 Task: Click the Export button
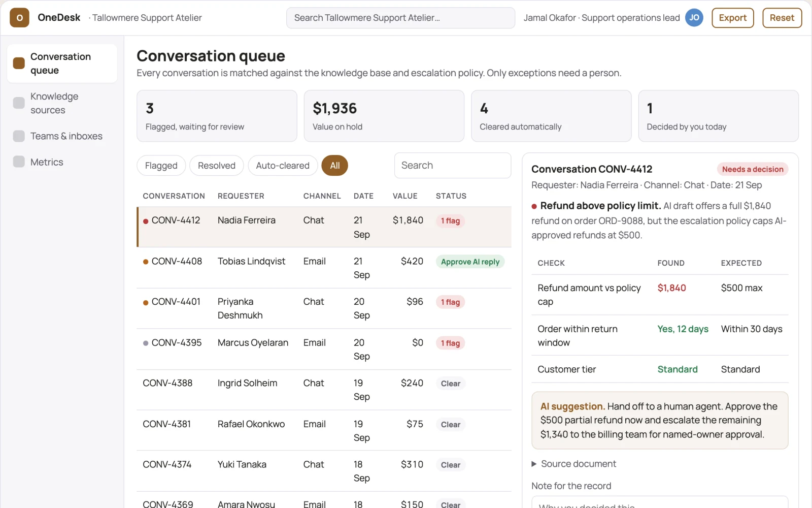(733, 18)
